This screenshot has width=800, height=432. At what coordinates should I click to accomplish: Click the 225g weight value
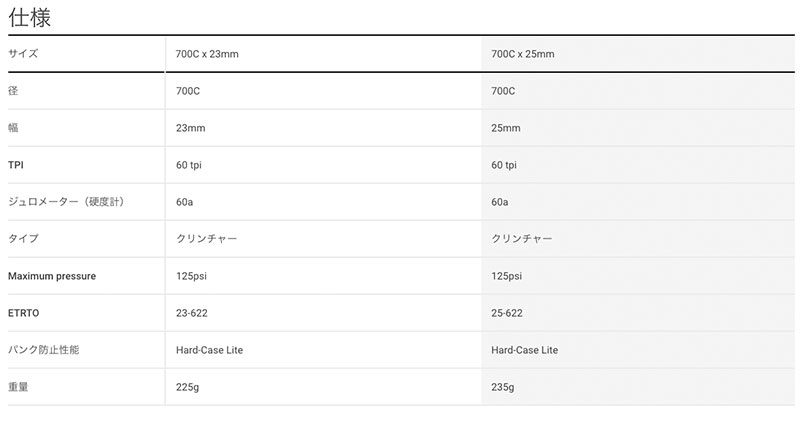[187, 387]
